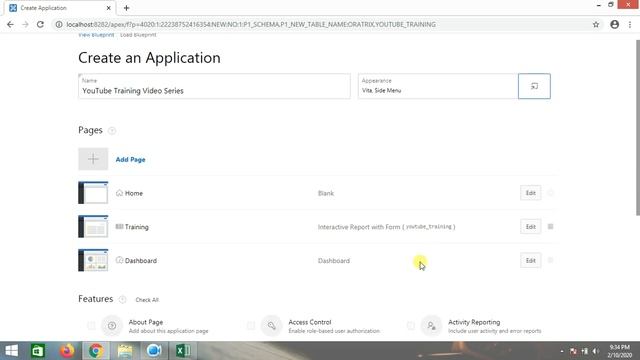
Task: Edit the Training page
Action: 531,227
